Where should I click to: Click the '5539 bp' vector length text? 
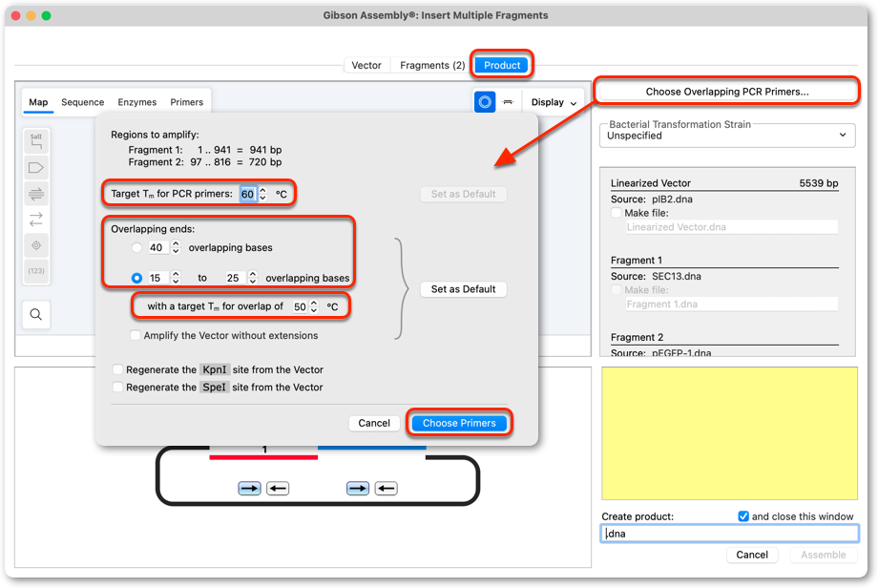point(818,183)
